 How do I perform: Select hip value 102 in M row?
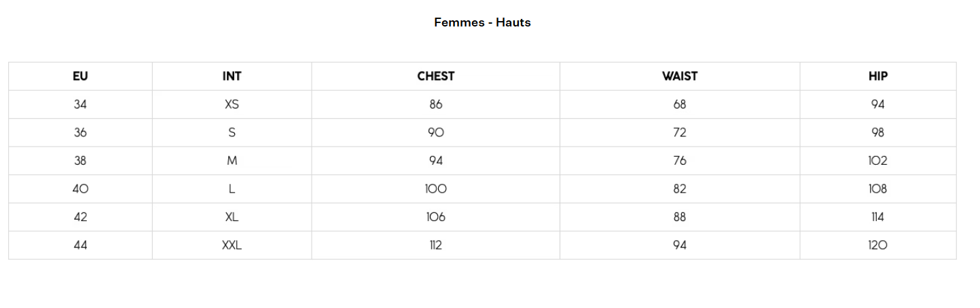click(x=877, y=161)
